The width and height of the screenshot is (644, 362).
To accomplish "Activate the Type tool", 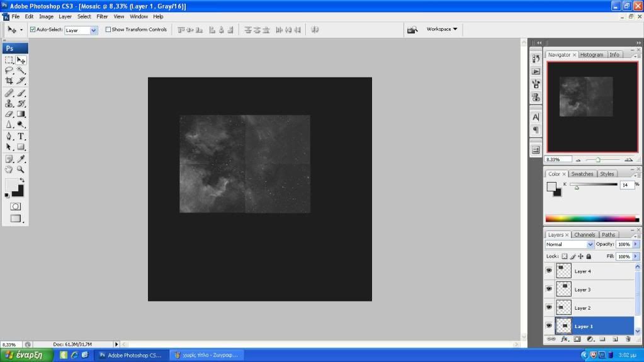I will (21, 136).
